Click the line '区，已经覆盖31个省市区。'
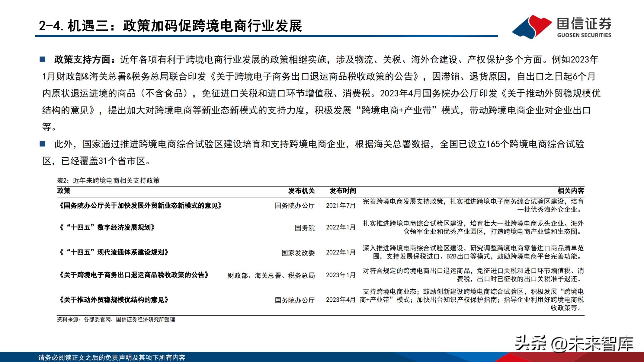 pyautogui.click(x=97, y=161)
